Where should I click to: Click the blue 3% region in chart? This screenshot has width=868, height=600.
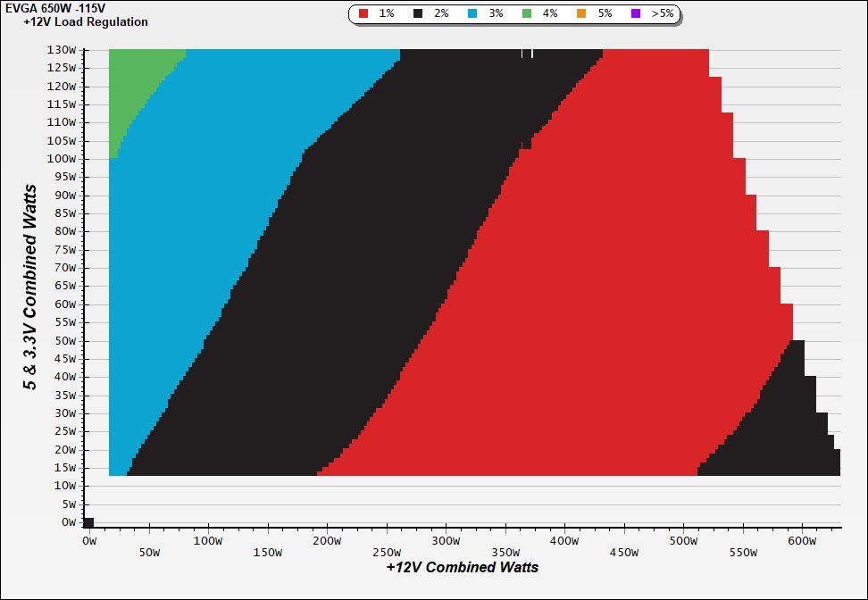221,166
